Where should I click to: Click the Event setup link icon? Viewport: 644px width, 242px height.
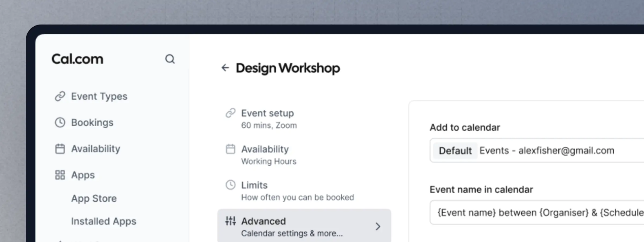point(230,113)
